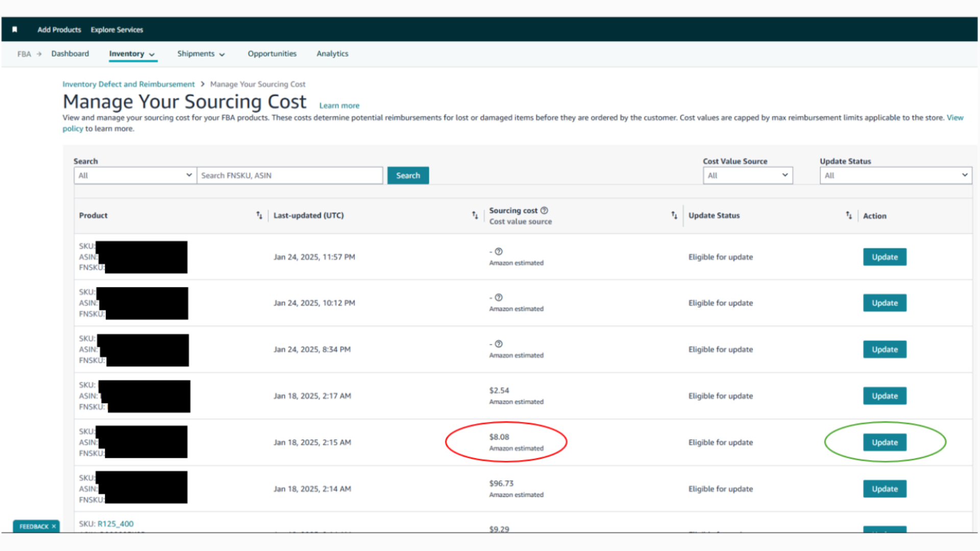The height and width of the screenshot is (551, 980).
Task: Open the Analytics tab
Action: 332,54
